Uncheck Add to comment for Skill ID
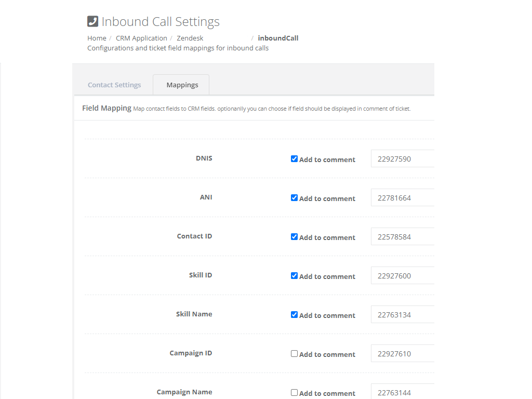The height and width of the screenshot is (399, 532). (294, 276)
